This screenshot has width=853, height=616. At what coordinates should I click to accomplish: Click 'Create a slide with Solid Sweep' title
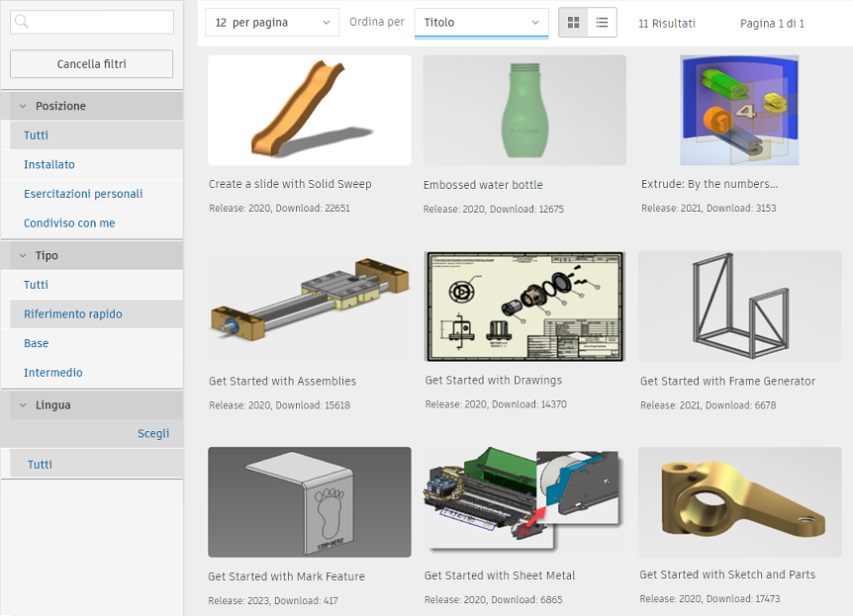[290, 184]
